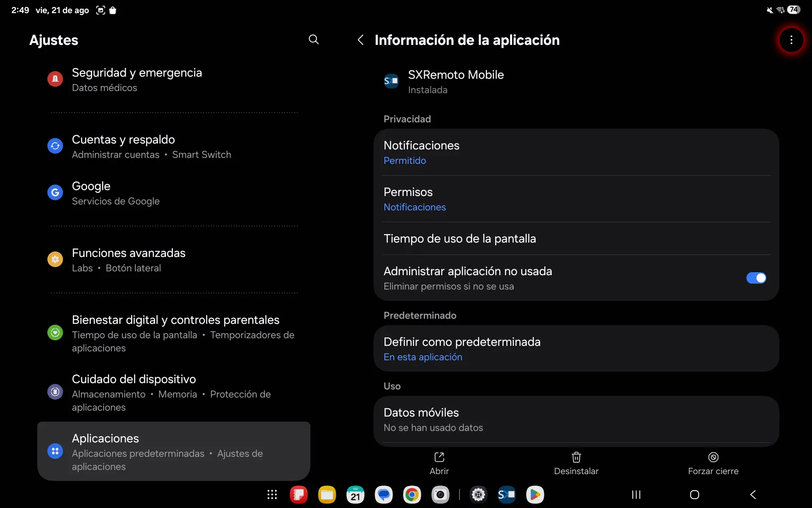
Task: Click the battery indicator in status bar
Action: pos(794,10)
